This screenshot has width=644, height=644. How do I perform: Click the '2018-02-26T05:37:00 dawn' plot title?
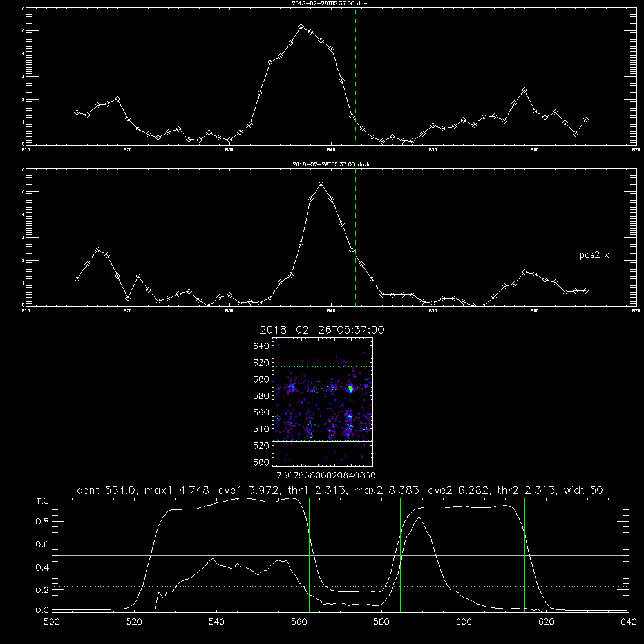[331, 3]
